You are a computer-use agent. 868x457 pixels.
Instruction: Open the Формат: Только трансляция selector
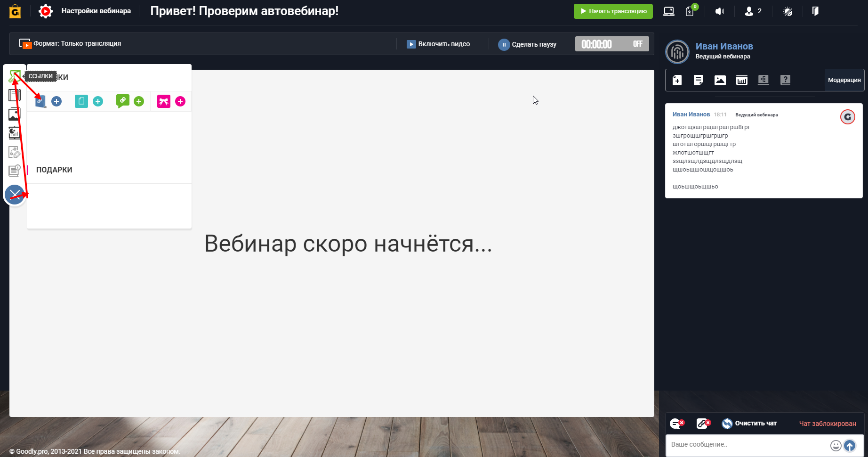coord(70,43)
